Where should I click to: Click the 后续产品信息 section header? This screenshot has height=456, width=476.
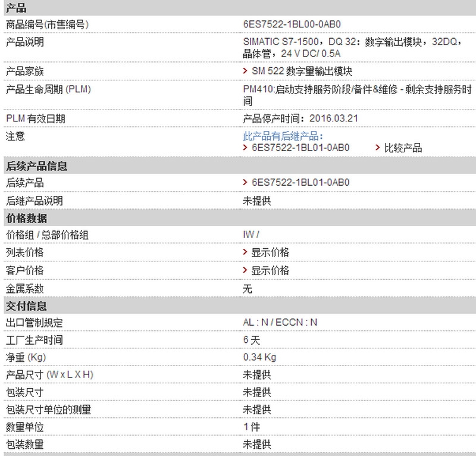(x=240, y=166)
